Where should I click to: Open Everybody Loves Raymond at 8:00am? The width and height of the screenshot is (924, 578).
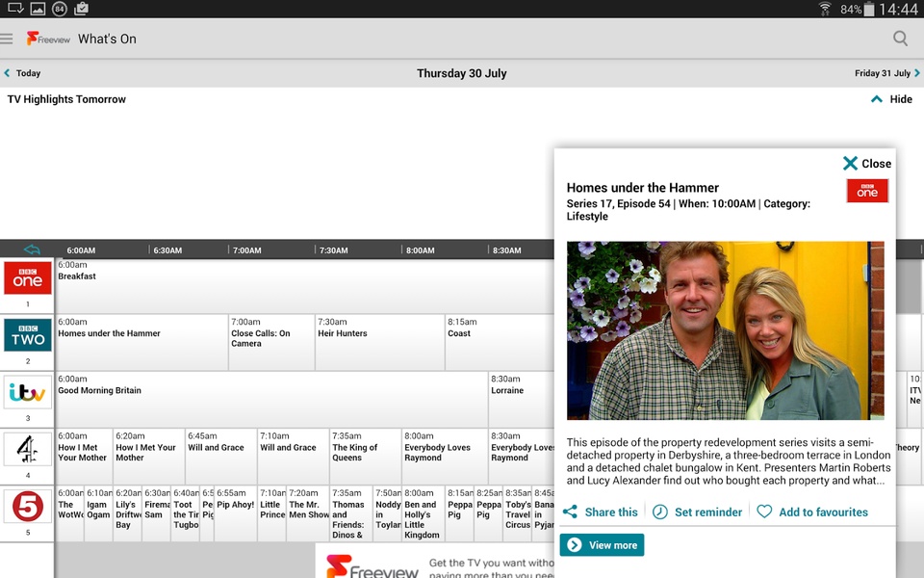445,457
